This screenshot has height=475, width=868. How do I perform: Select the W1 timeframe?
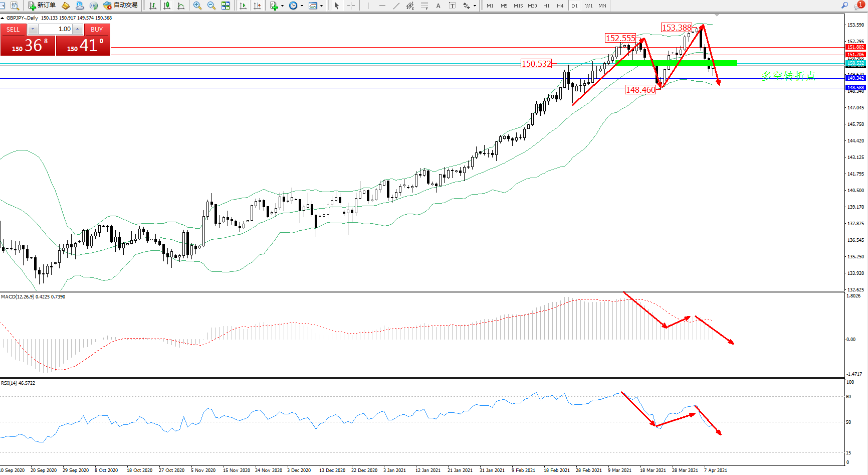(x=589, y=6)
